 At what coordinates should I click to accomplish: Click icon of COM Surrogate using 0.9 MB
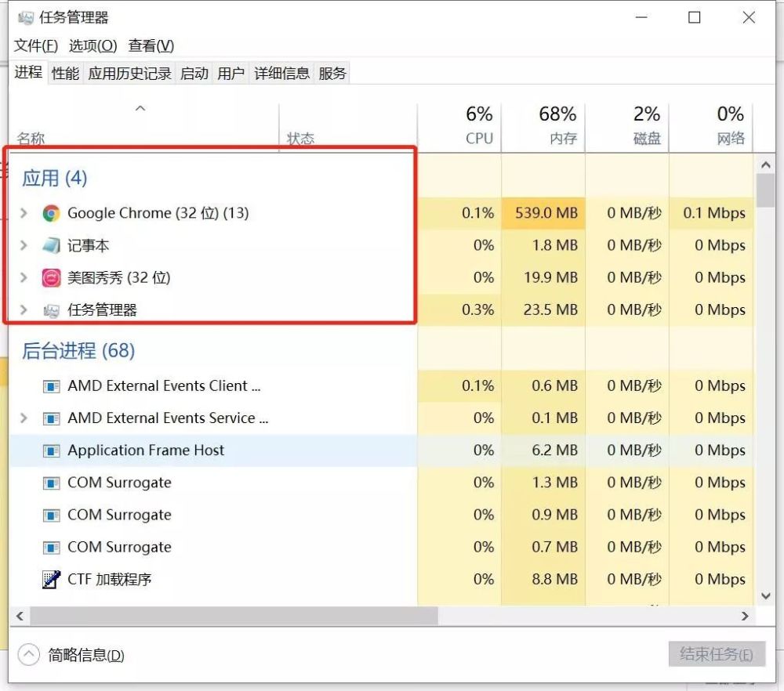click(x=51, y=516)
